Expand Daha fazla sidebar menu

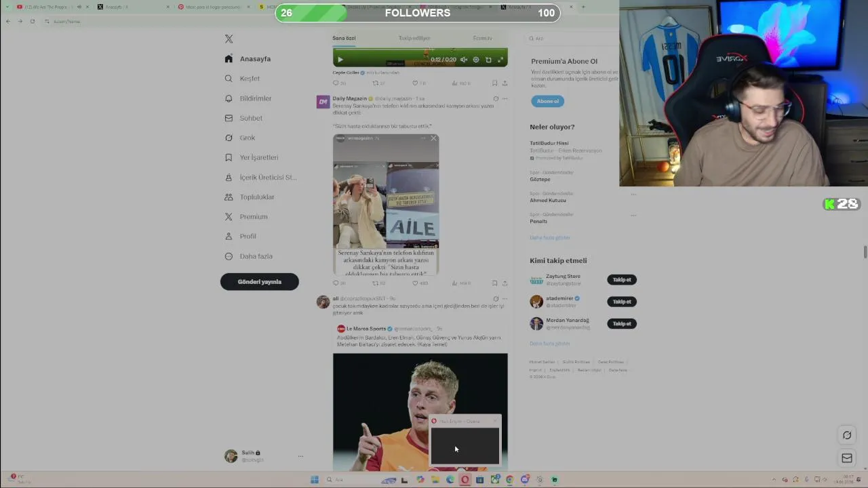[x=249, y=256]
